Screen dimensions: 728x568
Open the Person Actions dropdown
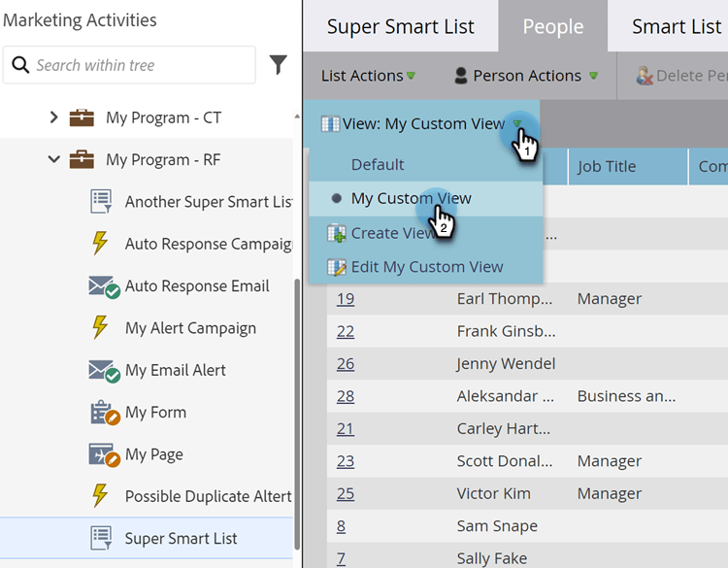click(525, 76)
